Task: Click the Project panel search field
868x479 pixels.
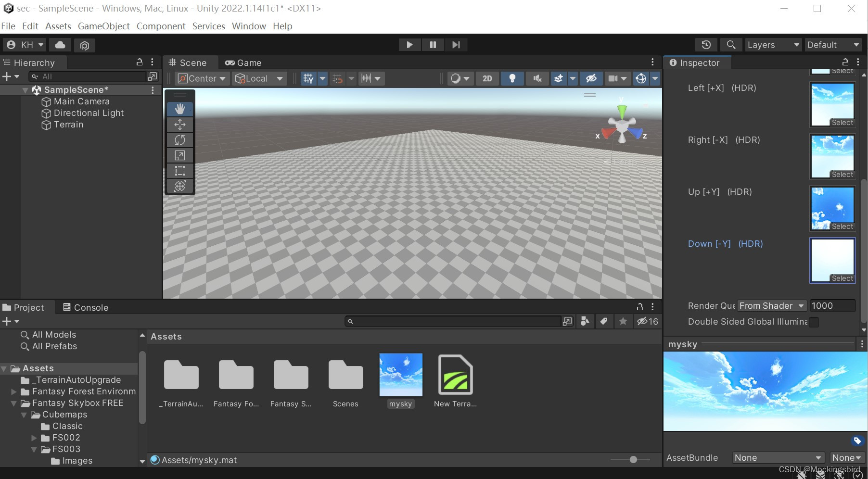Action: point(453,321)
